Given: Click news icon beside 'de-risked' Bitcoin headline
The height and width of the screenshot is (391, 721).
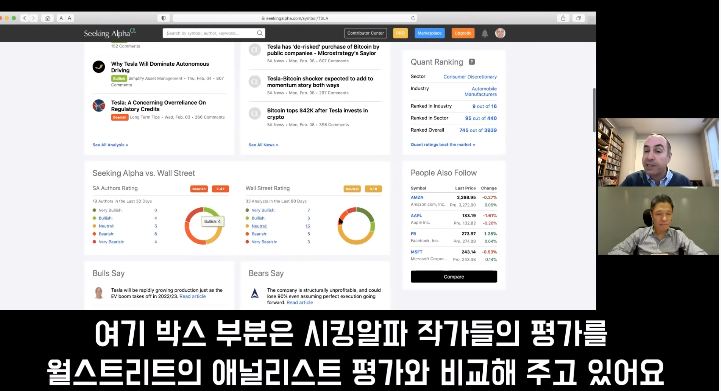Looking at the screenshot, I should [x=255, y=50].
